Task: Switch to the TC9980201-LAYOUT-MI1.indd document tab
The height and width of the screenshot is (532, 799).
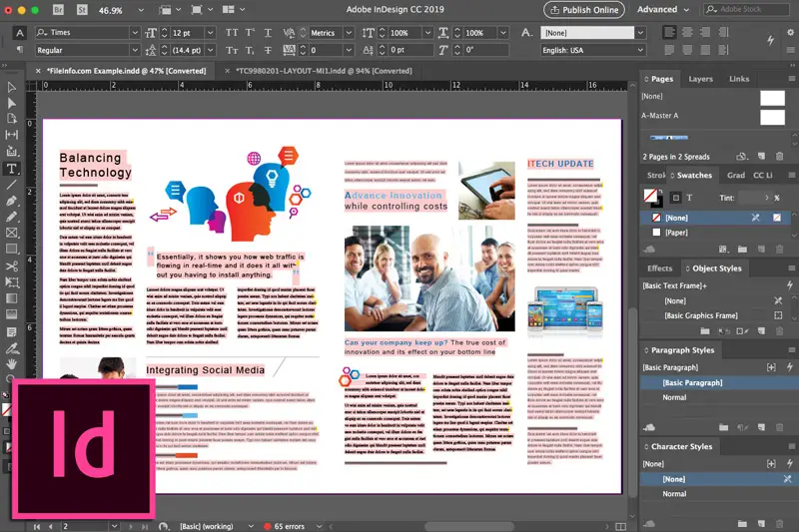Action: [323, 71]
